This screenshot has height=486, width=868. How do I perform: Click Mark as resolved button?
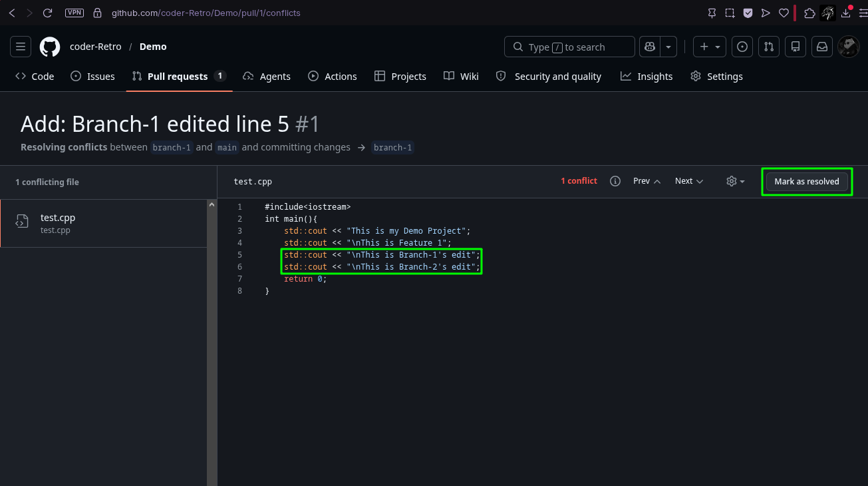click(x=807, y=181)
